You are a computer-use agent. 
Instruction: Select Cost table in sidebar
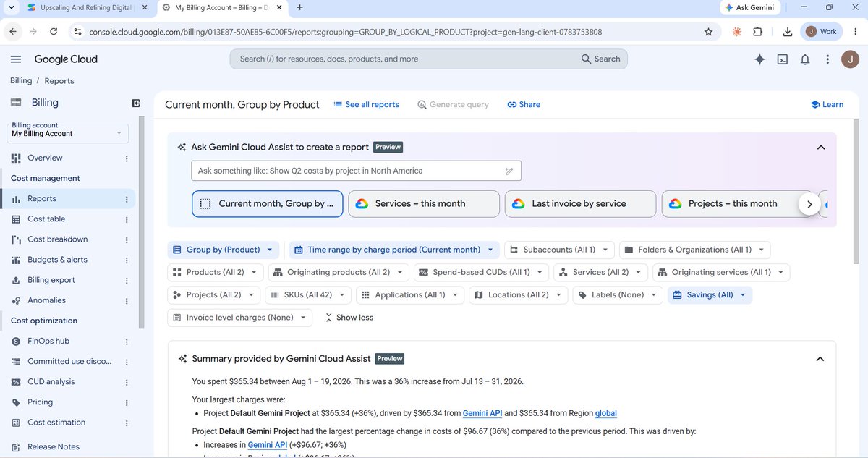coord(46,219)
